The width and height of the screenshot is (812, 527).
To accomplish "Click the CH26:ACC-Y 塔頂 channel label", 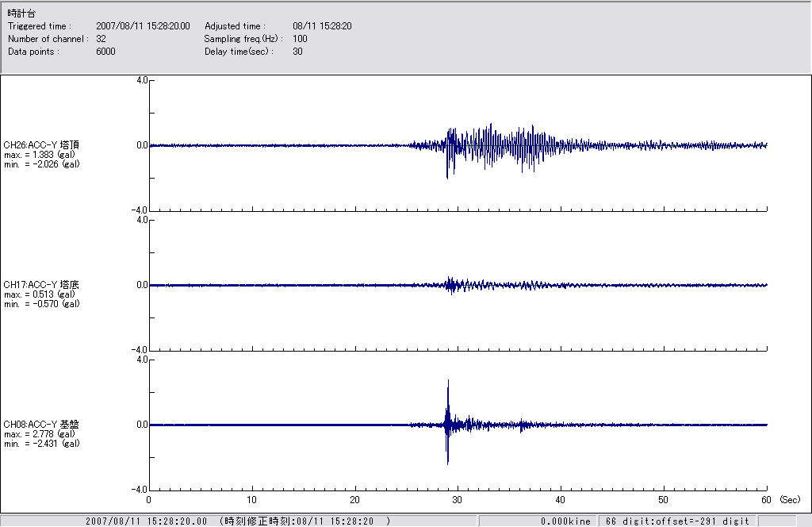I will pos(41,144).
